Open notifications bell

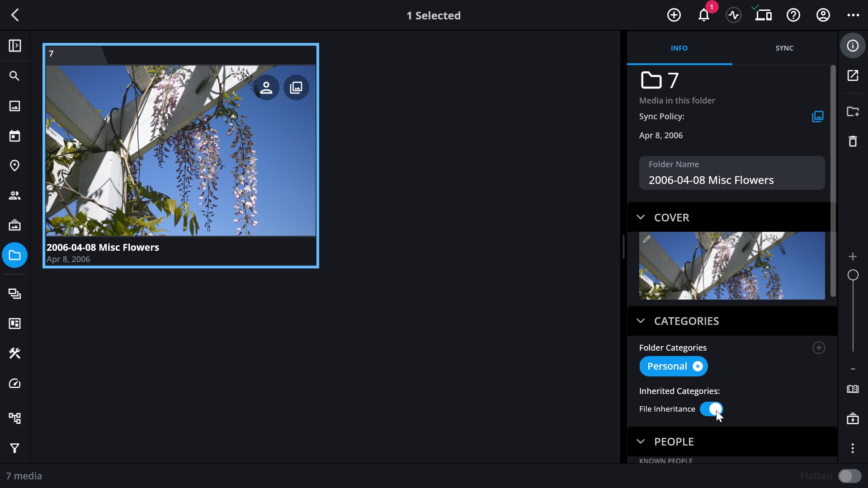tap(704, 15)
